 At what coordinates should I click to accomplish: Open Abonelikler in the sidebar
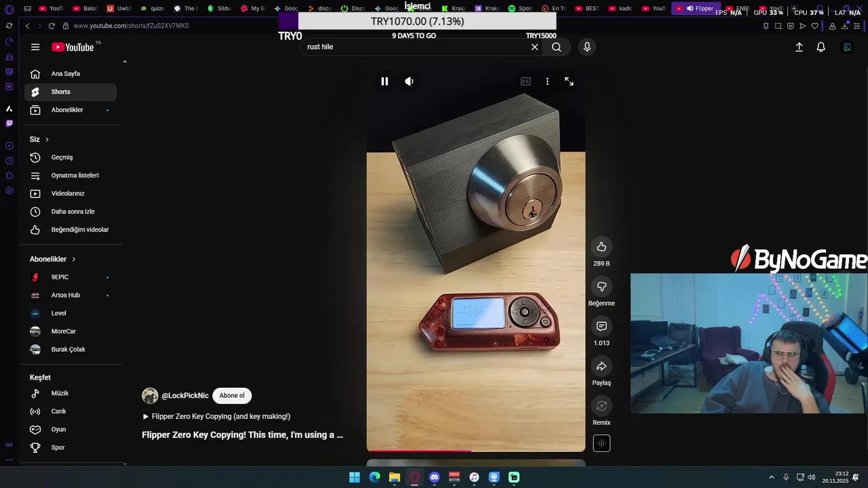[71, 110]
